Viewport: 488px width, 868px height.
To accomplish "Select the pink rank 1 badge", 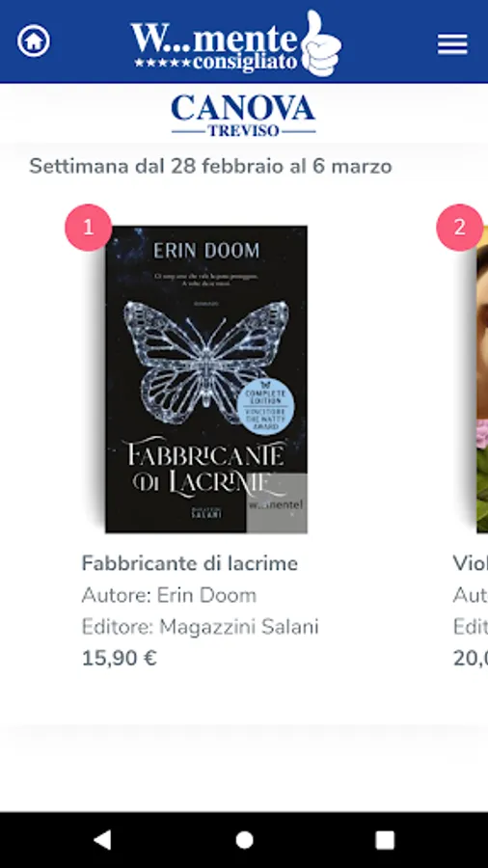I will tap(89, 228).
